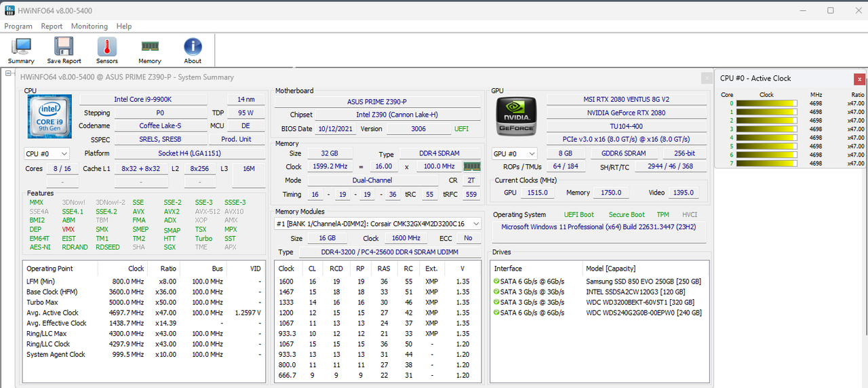Click the WDC WDS240G2G0B-00EPW0 drive entry
Image resolution: width=868 pixels, height=388 pixels.
click(644, 313)
